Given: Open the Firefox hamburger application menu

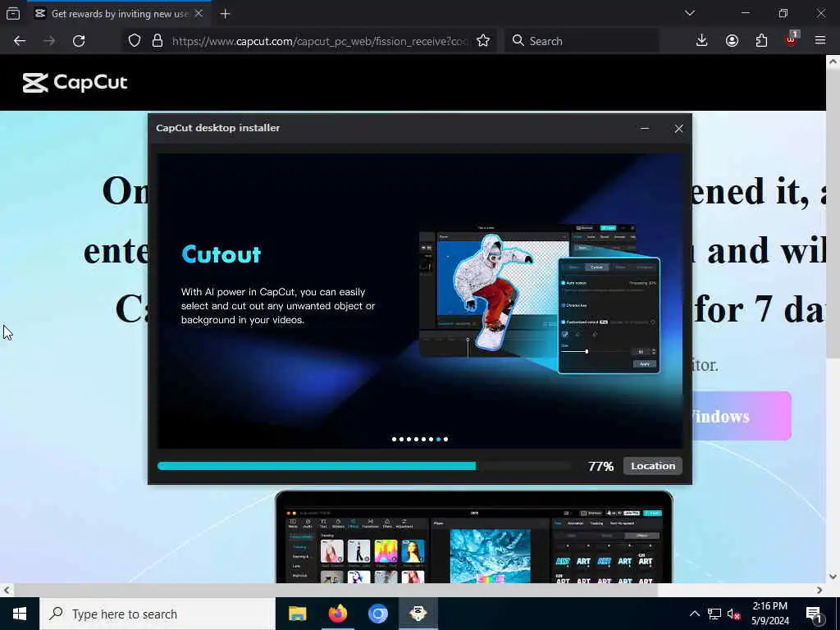Looking at the screenshot, I should coord(820,40).
